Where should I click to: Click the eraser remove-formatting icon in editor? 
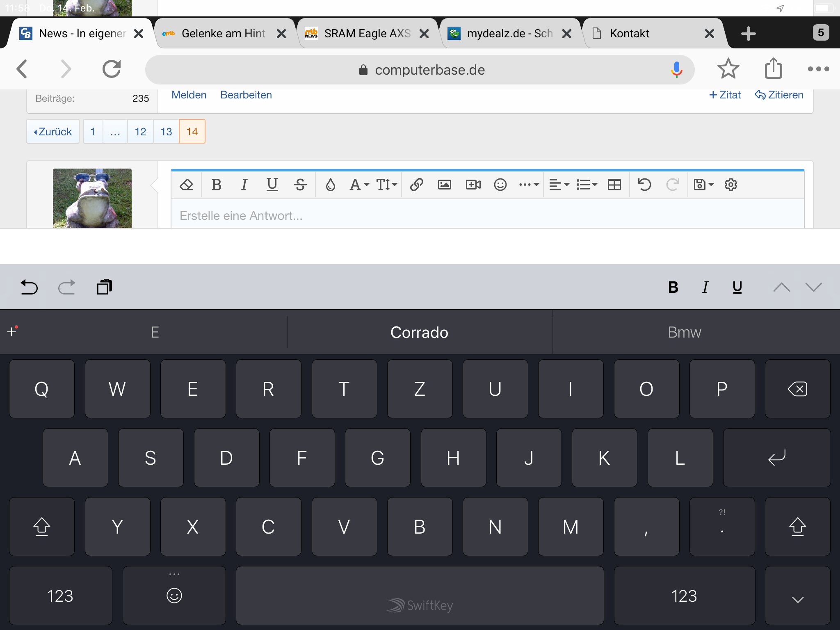(186, 185)
